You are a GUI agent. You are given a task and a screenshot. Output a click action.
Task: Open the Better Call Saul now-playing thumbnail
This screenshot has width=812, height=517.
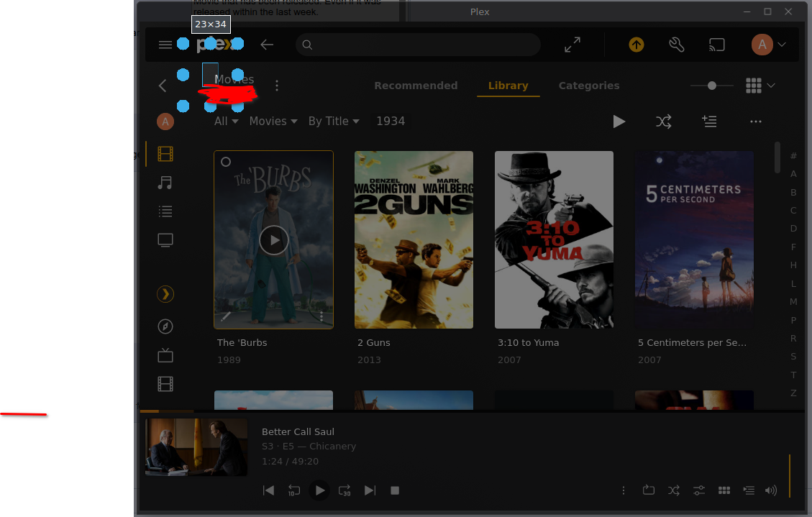click(x=196, y=447)
